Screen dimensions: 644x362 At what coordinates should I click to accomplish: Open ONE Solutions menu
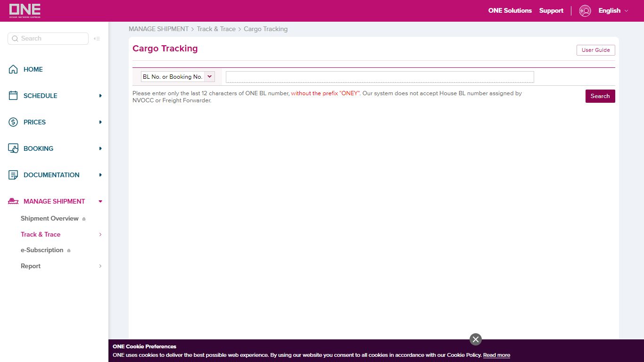coord(510,11)
